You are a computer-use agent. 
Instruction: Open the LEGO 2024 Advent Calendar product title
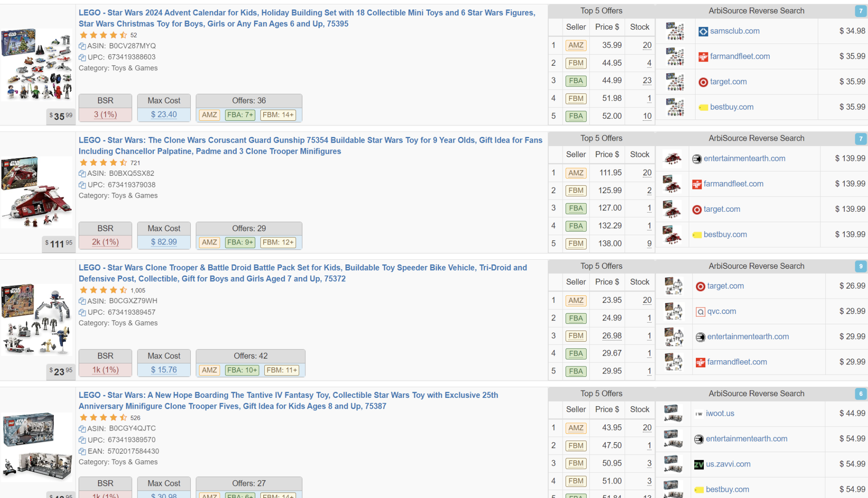pos(307,18)
